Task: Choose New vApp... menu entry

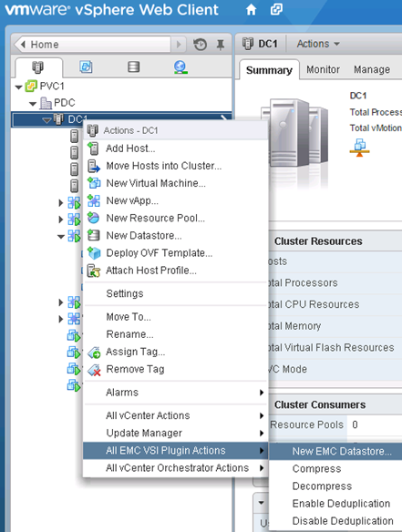Action: click(x=175, y=200)
